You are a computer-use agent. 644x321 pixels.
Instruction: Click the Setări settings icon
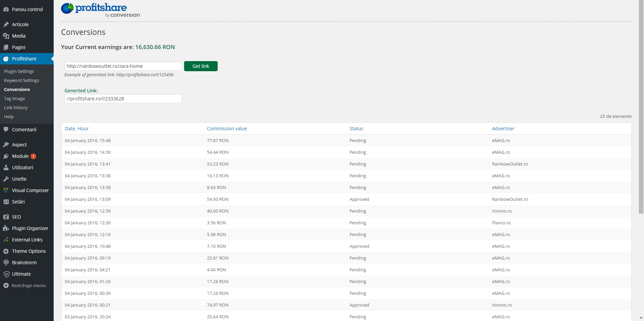coord(6,202)
